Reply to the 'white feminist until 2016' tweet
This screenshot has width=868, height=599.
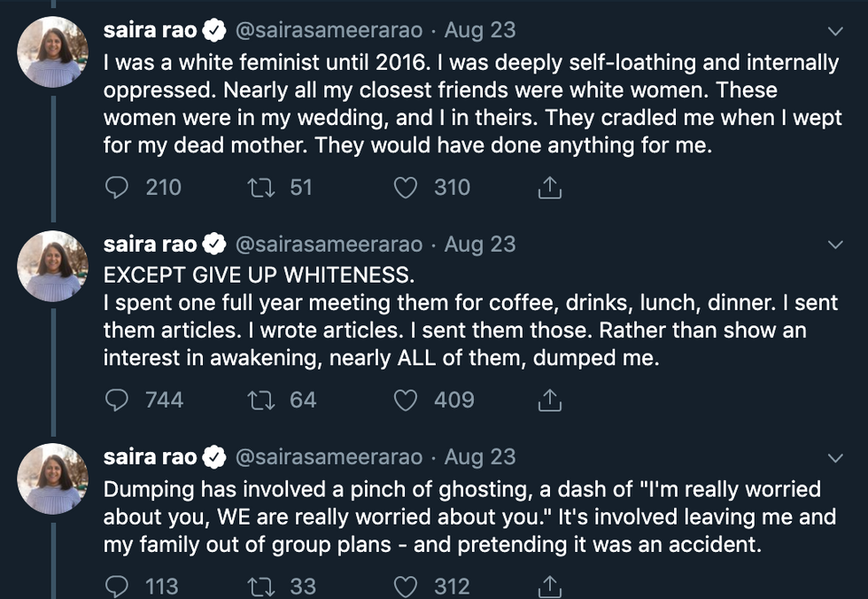117,188
